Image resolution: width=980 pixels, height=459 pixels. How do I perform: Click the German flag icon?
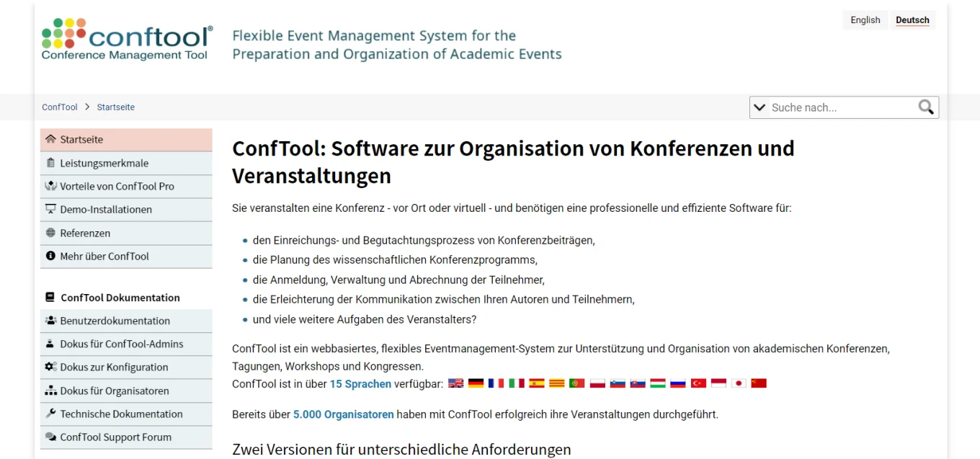tap(476, 383)
